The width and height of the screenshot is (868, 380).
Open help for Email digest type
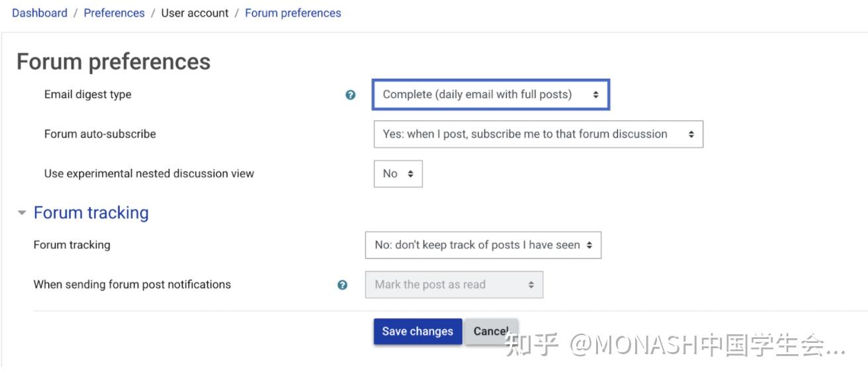[351, 95]
